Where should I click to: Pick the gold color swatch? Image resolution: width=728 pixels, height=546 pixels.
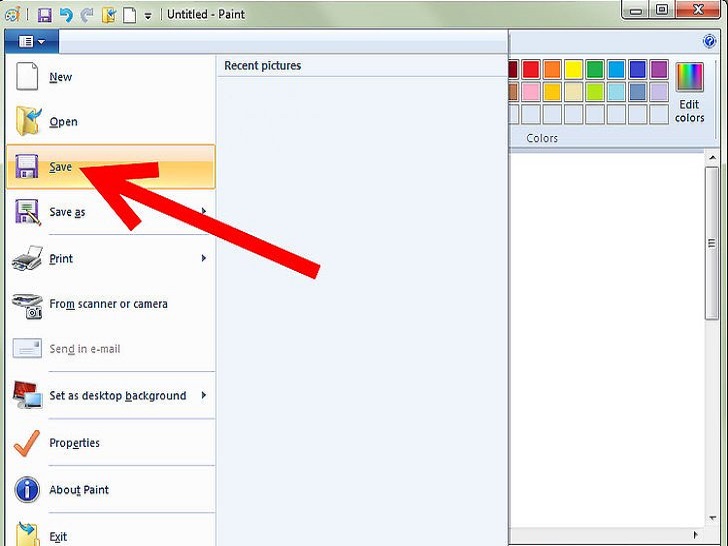point(552,91)
